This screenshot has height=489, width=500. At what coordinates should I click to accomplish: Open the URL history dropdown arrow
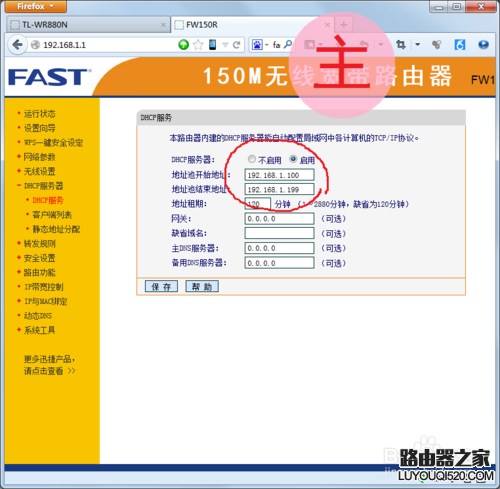(225, 45)
